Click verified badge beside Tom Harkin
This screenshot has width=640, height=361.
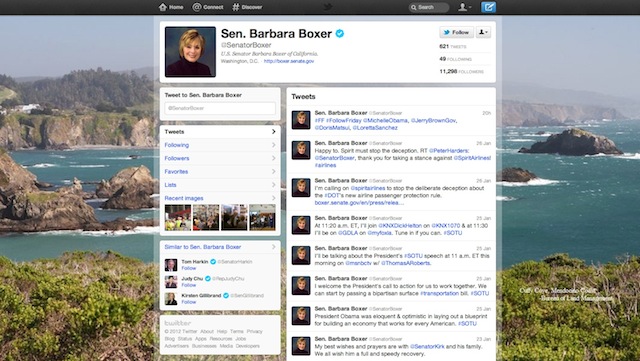213,262
